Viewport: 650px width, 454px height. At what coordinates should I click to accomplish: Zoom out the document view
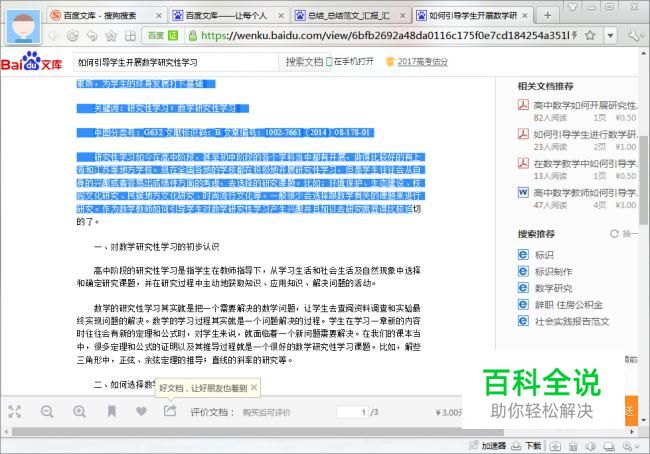(x=47, y=411)
